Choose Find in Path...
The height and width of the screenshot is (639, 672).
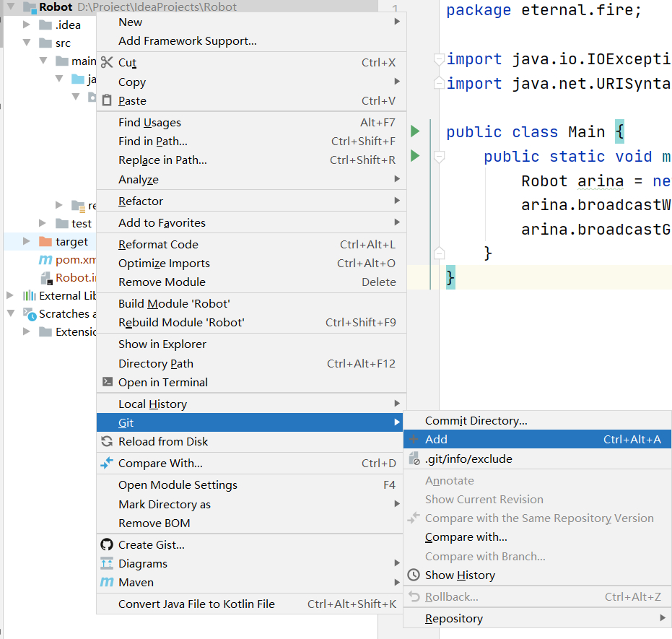pos(251,142)
